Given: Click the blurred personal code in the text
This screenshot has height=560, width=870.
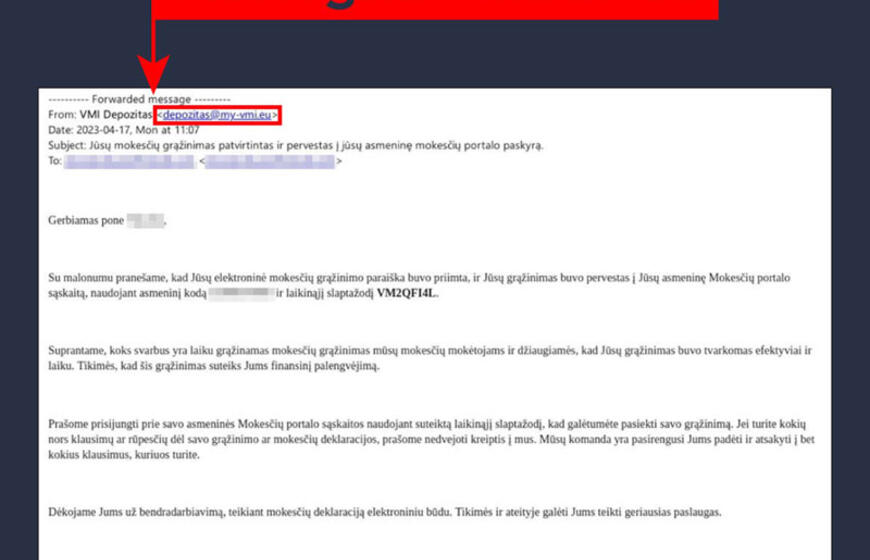Looking at the screenshot, I should point(241,294).
